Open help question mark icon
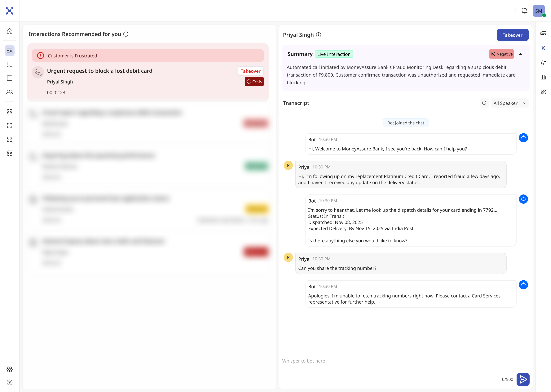Screen dimensions: 551x392 pyautogui.click(x=9, y=383)
